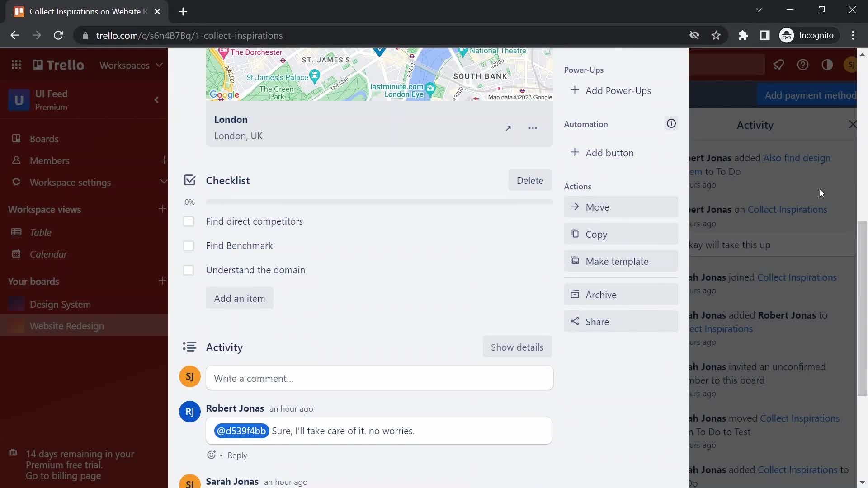The width and height of the screenshot is (868, 488).
Task: Click the Add button icon in Automation
Action: point(575,153)
